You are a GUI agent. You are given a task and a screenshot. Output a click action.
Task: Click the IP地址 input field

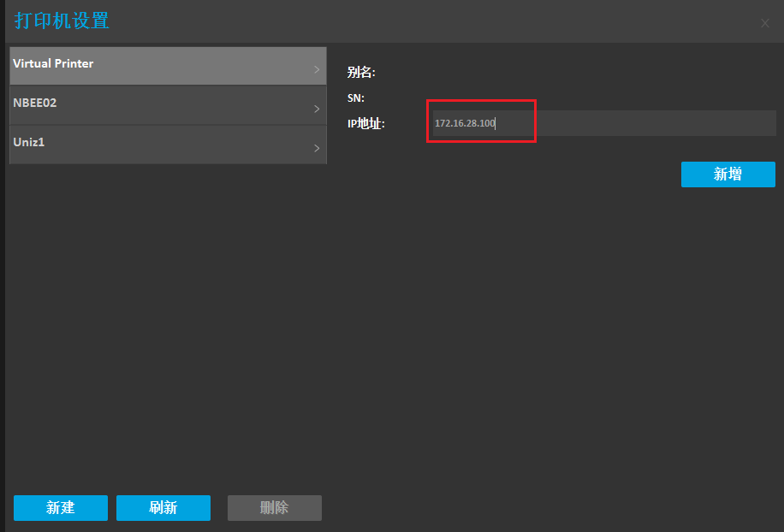pos(604,123)
